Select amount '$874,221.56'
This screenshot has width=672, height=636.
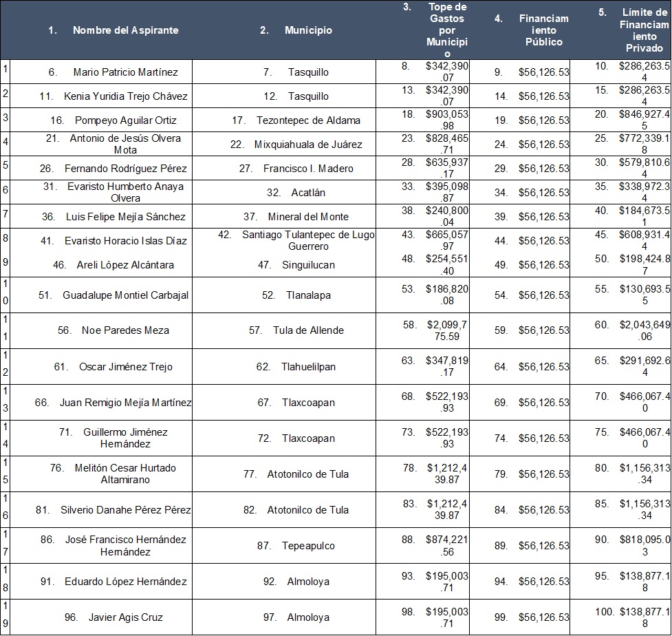coord(447,546)
